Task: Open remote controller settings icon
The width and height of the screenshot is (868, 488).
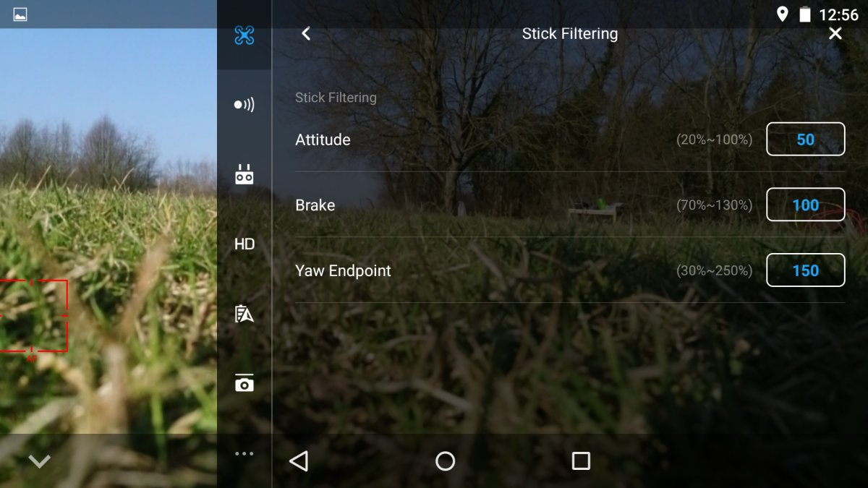Action: point(244,174)
